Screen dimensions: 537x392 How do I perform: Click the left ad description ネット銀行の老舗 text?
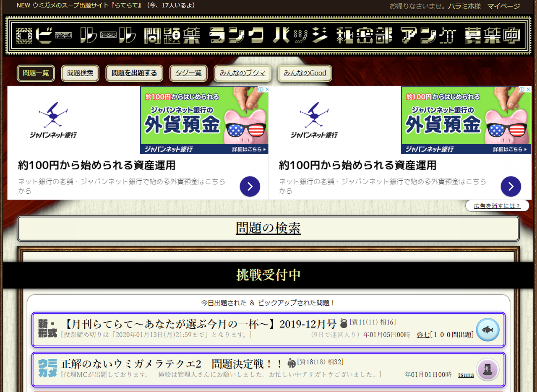tap(122, 186)
